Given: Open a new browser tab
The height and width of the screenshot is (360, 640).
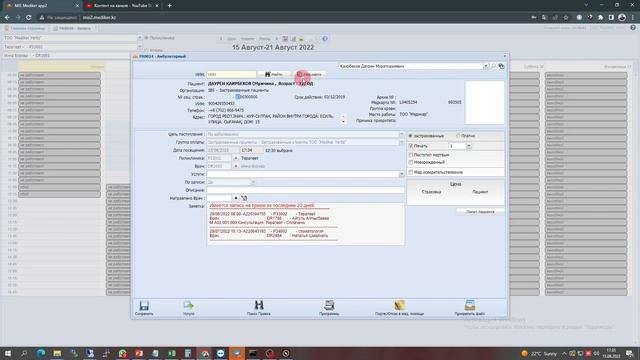Looking at the screenshot, I should tap(169, 6).
